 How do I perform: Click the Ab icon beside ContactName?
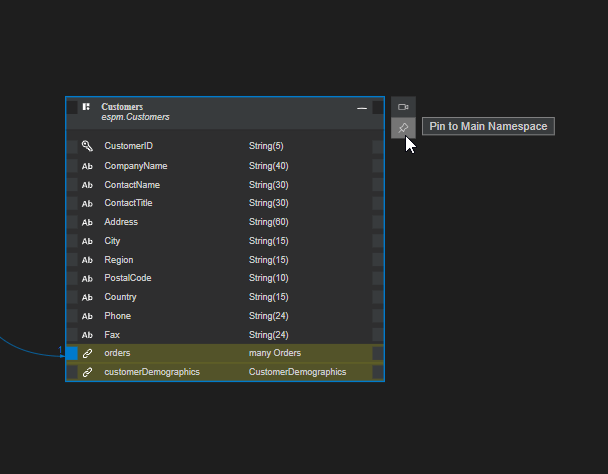(x=87, y=185)
